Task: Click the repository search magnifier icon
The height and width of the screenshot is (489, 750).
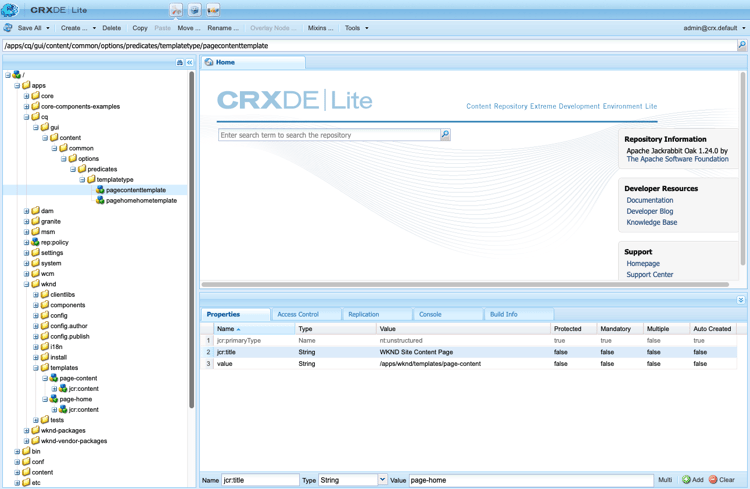Action: click(445, 134)
